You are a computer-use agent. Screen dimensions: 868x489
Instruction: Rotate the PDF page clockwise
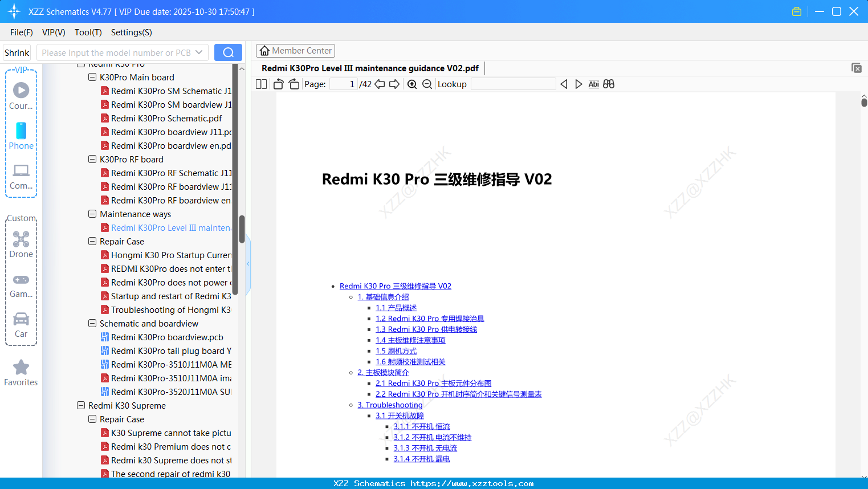(294, 84)
